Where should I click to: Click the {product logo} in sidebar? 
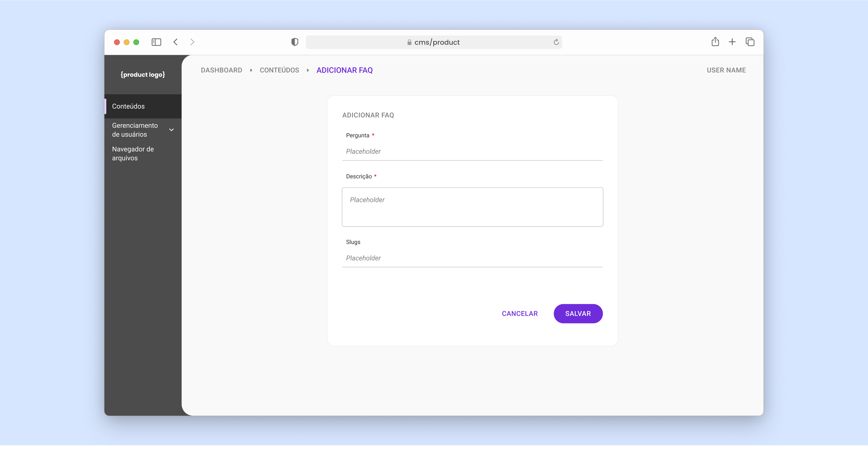pos(143,74)
